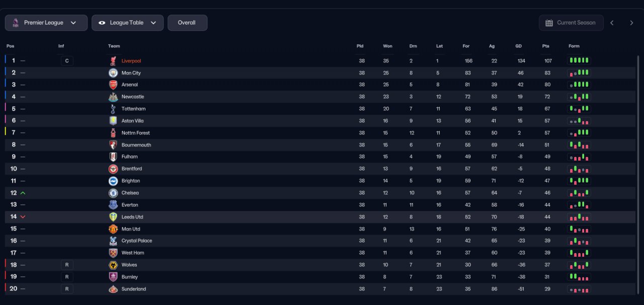Go to the next season arrow
The width and height of the screenshot is (644, 305).
click(631, 23)
